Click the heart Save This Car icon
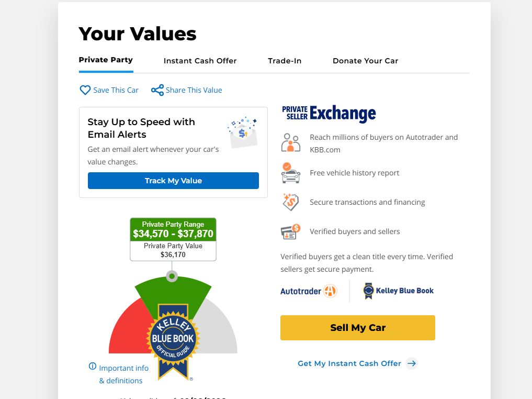The width and height of the screenshot is (532, 399). coord(85,90)
